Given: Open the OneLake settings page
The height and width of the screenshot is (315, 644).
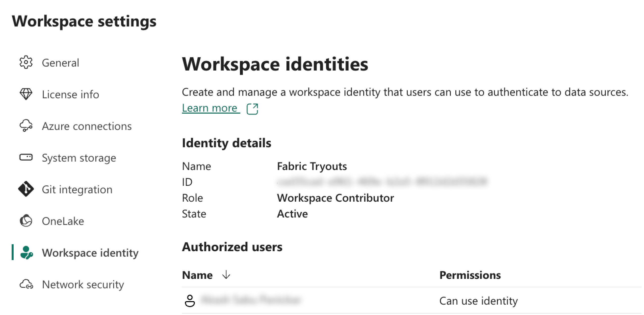Looking at the screenshot, I should (63, 221).
